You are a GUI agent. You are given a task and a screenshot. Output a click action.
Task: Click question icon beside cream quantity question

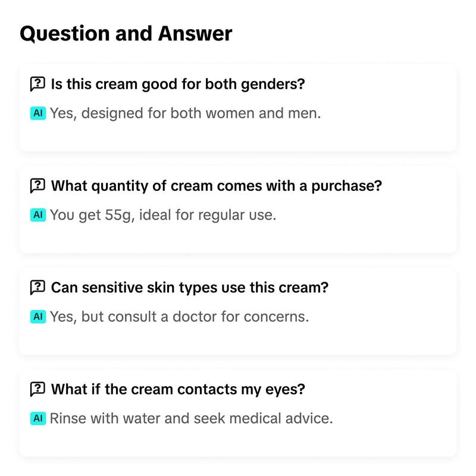pyautogui.click(x=37, y=186)
